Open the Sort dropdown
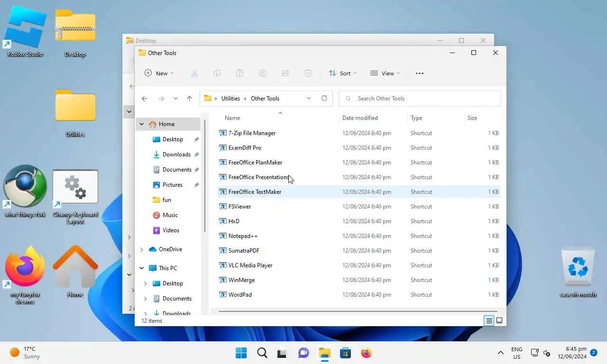This screenshot has width=607, height=364. (342, 73)
